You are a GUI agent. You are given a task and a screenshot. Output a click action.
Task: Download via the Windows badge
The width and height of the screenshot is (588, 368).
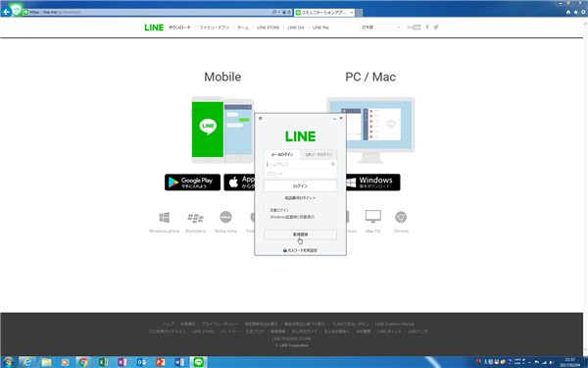coord(373,183)
